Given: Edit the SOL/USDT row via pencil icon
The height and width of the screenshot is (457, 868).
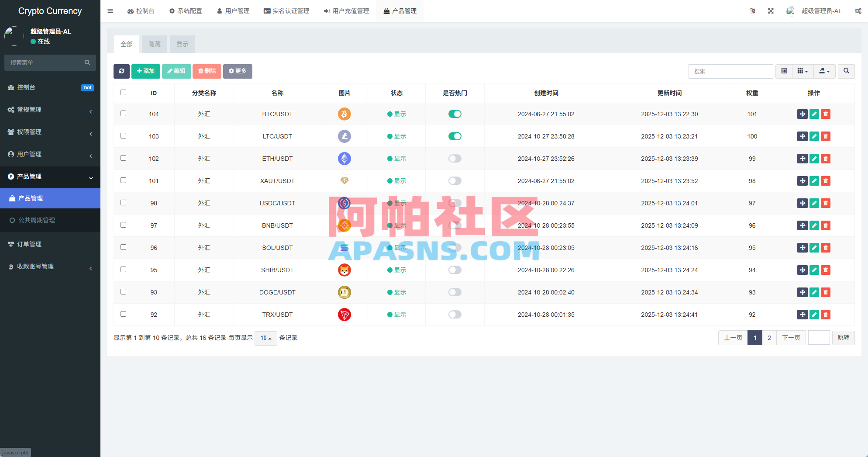Looking at the screenshot, I should point(814,248).
